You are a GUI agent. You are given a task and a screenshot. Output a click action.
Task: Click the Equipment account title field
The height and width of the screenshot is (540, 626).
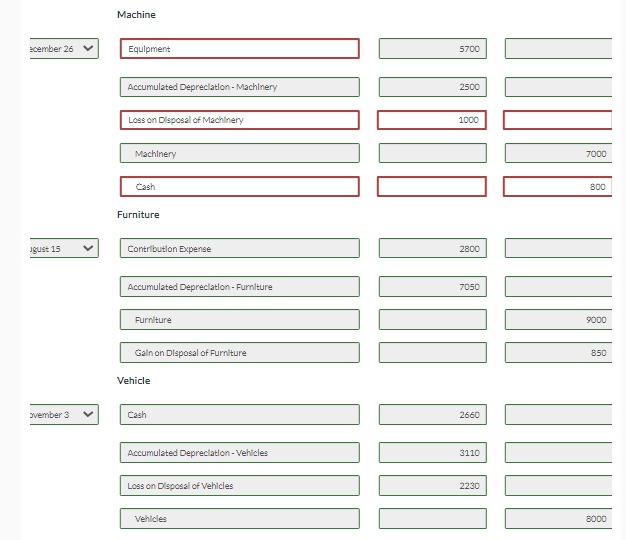[240, 49]
